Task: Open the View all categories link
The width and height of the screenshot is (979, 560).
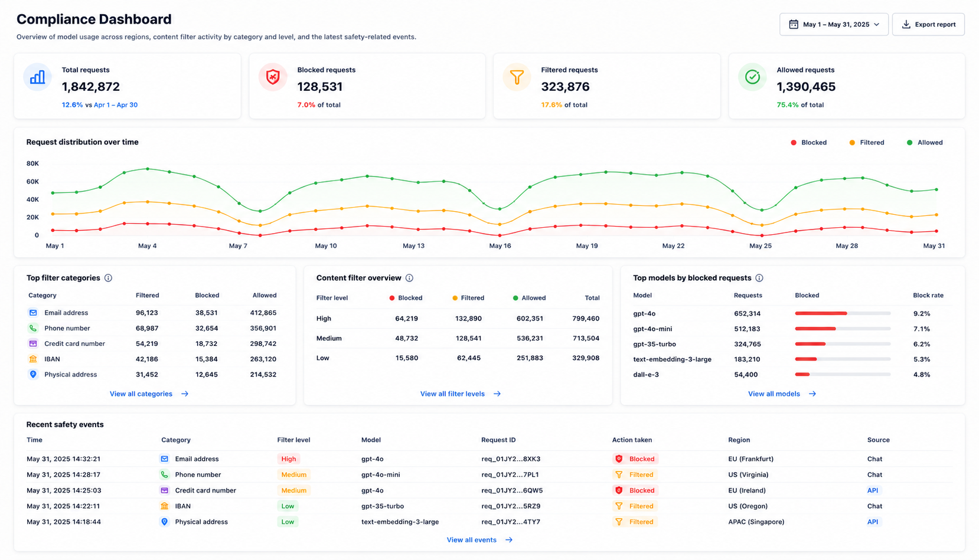Action: 149,394
